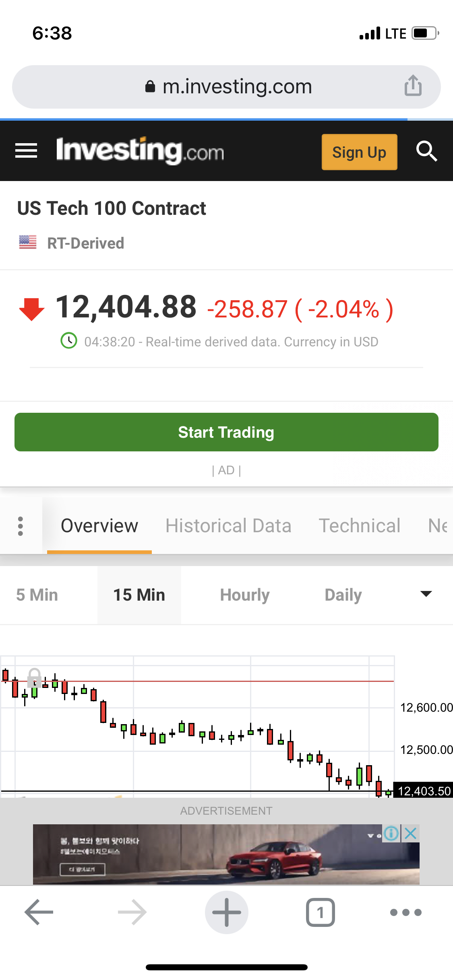Tap the green Start Trading button
This screenshot has height=980, width=453.
(x=226, y=432)
